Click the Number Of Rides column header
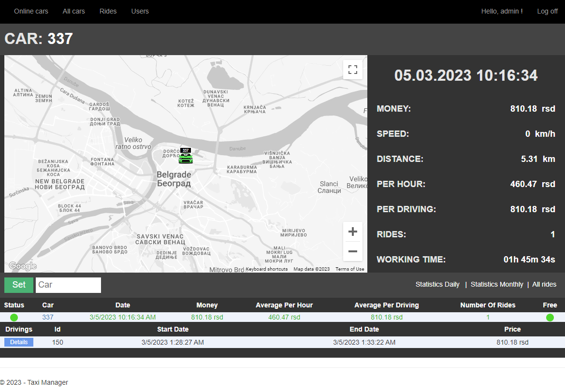Image resolution: width=565 pixels, height=392 pixels. pyautogui.click(x=488, y=305)
